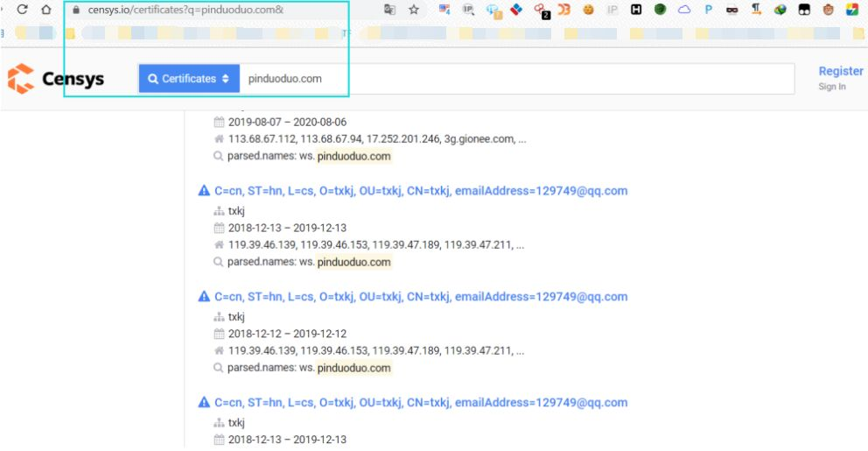Open the last certificate result link
Image resolution: width=868 pixels, height=451 pixels.
(x=421, y=402)
